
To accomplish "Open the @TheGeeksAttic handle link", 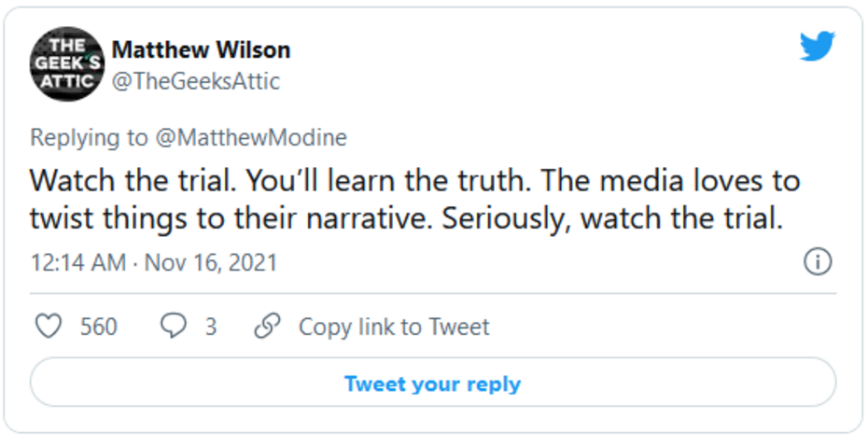I will click(x=195, y=81).
